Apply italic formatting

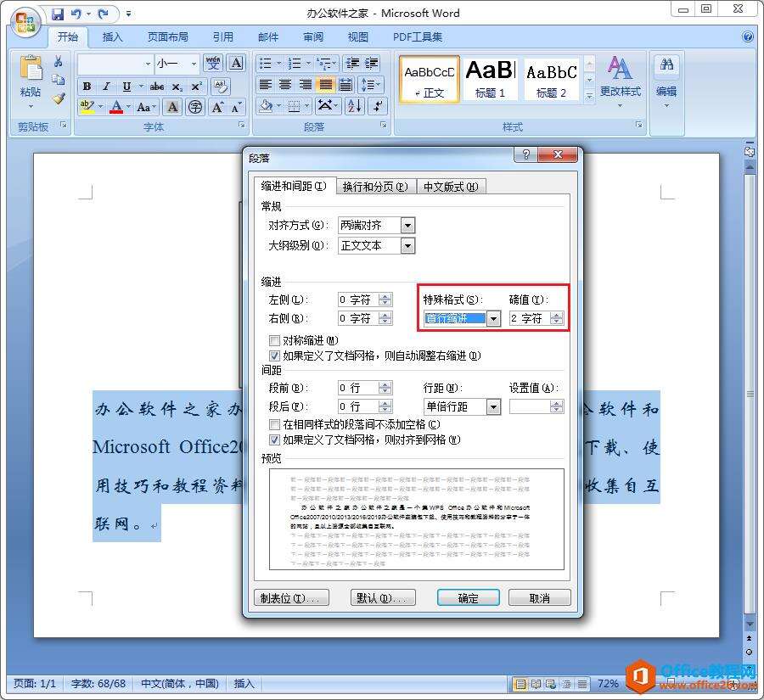pyautogui.click(x=106, y=87)
